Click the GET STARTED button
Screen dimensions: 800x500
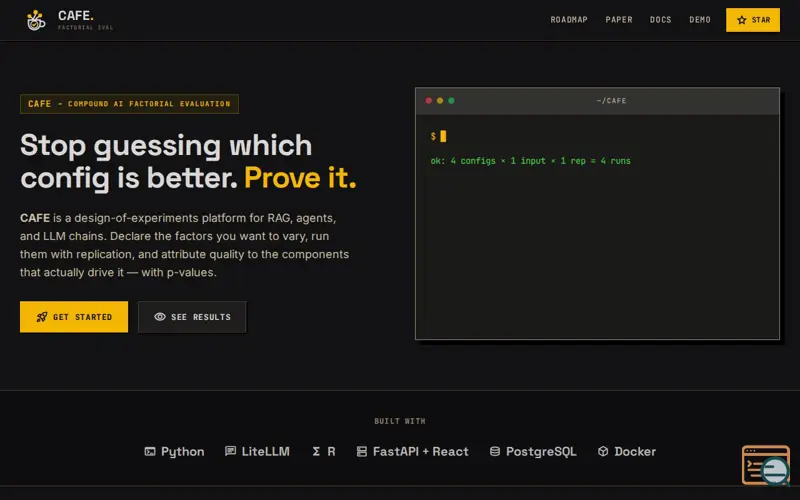[x=74, y=317]
